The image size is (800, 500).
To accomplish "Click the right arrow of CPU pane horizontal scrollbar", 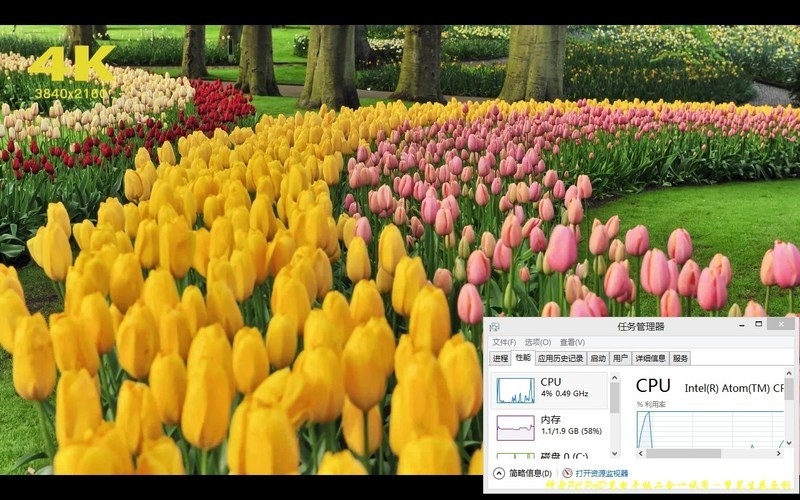I will pyautogui.click(x=779, y=454).
